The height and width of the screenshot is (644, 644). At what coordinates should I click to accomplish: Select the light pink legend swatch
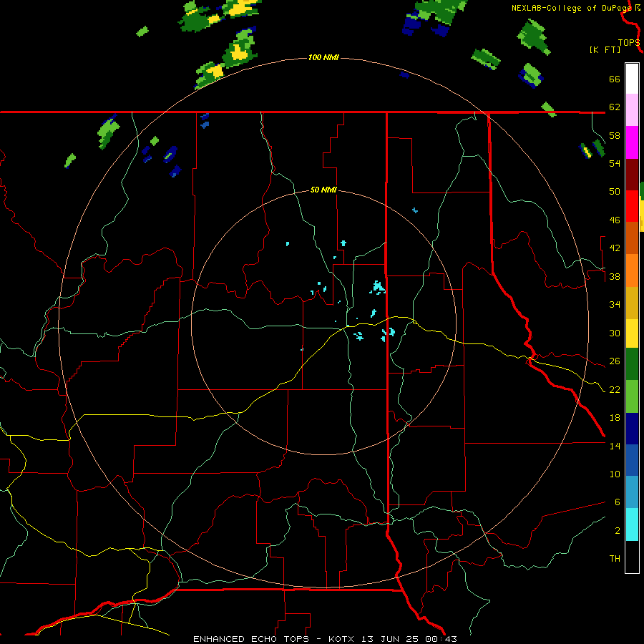pos(632,109)
